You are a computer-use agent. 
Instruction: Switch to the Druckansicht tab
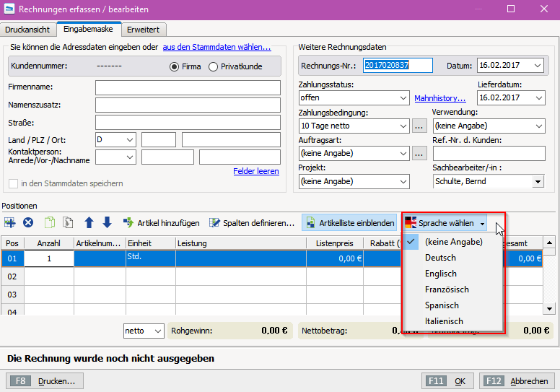(x=28, y=30)
